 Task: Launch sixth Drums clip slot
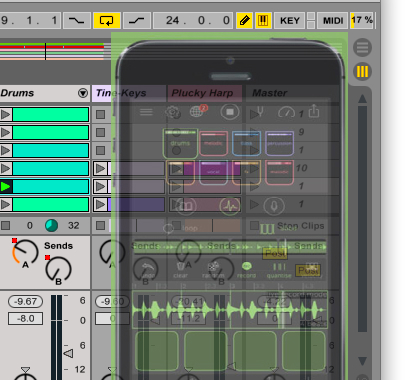(6, 204)
